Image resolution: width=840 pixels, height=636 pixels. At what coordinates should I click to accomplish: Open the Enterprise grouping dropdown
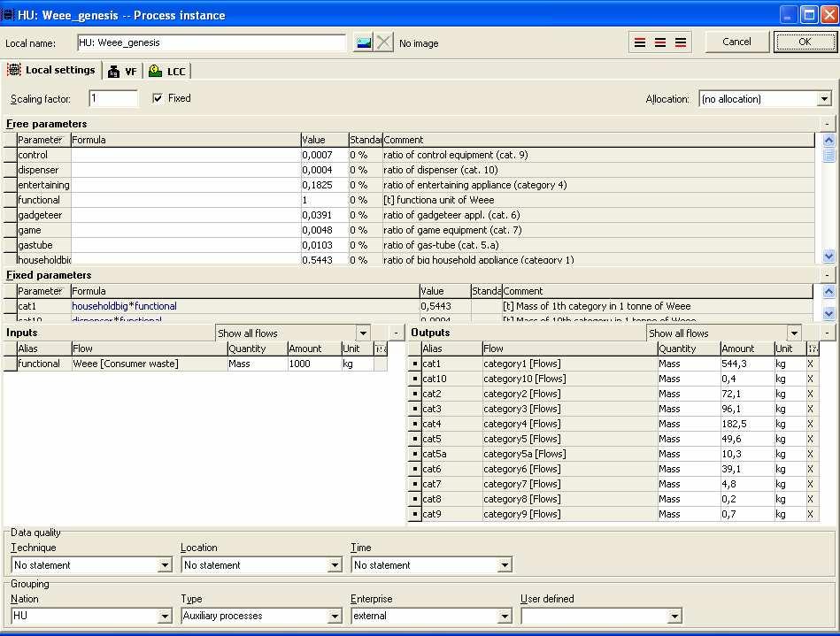point(505,617)
